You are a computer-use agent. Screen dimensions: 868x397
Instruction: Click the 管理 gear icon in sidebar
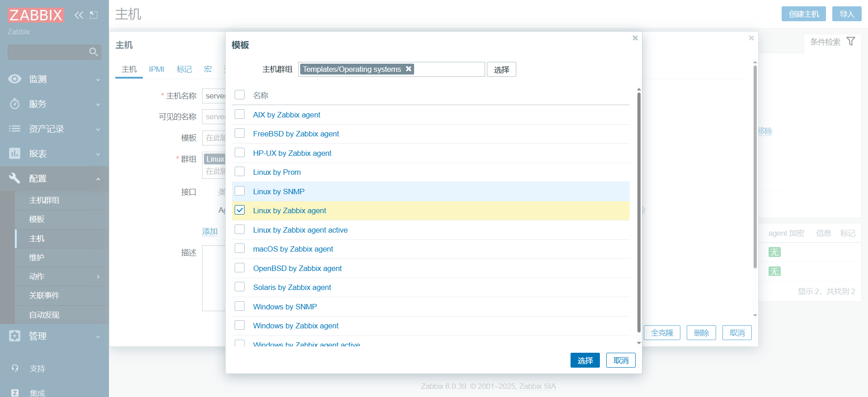15,336
